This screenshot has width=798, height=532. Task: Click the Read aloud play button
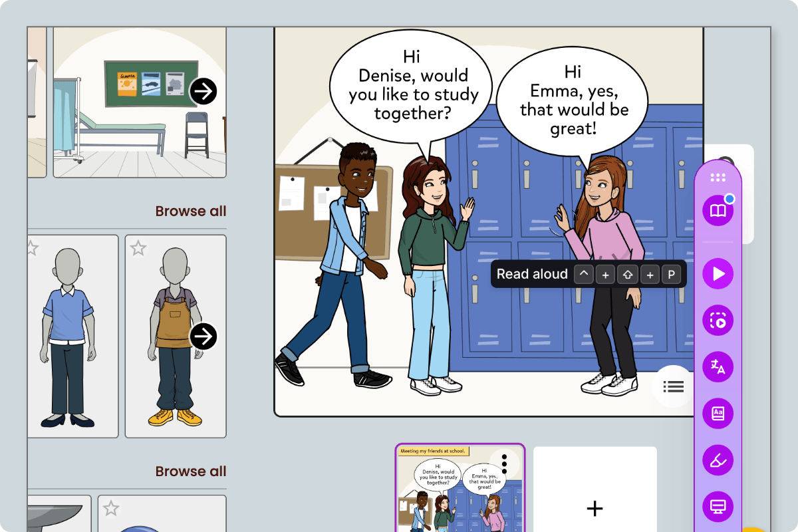pos(718,274)
